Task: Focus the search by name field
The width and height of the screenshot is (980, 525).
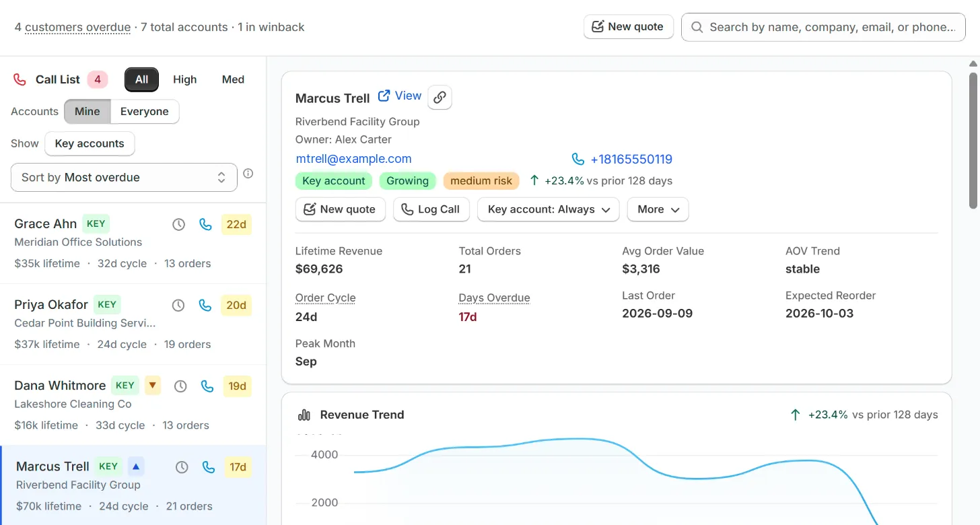Action: pyautogui.click(x=824, y=28)
